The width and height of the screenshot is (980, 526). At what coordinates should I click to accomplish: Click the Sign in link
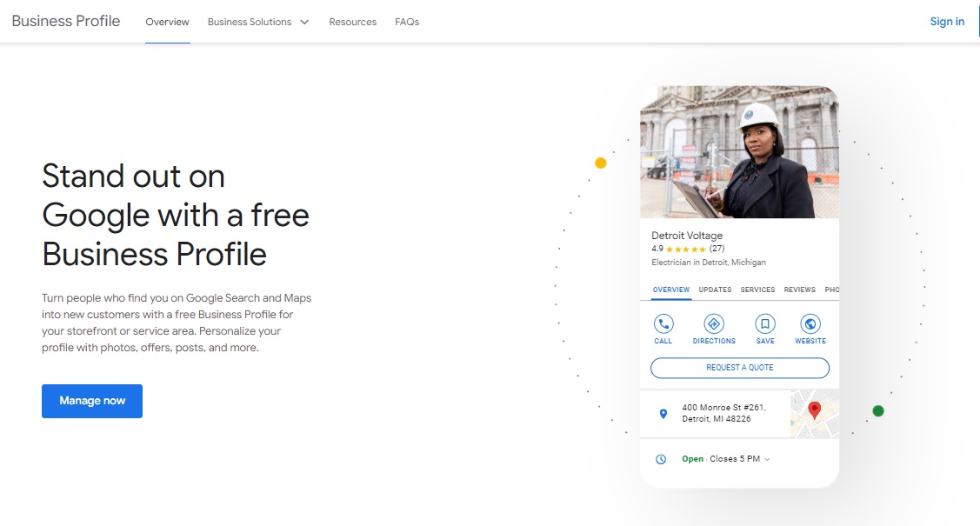pos(947,21)
